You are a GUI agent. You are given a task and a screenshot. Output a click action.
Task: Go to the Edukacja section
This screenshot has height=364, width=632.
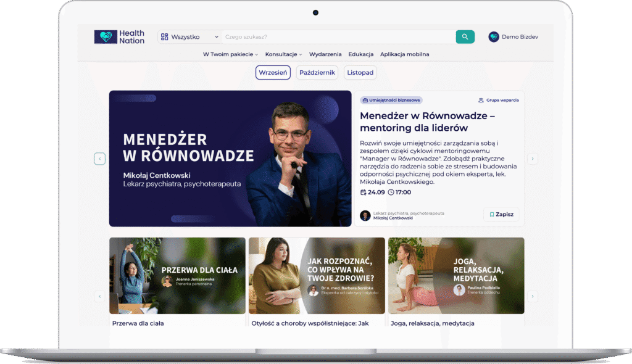click(361, 54)
